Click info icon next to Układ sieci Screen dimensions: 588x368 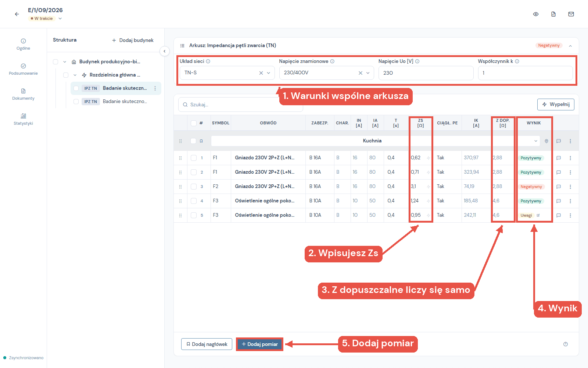click(x=208, y=61)
